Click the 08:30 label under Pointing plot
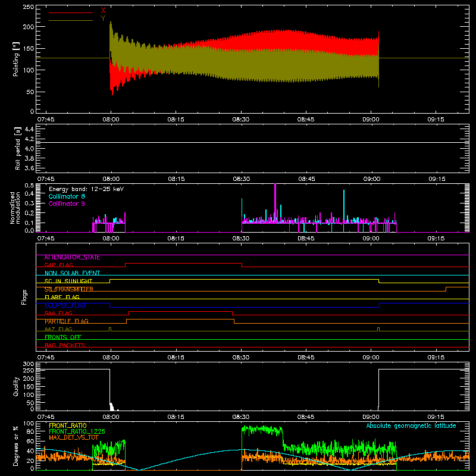This screenshot has height=476, width=476. point(241,120)
